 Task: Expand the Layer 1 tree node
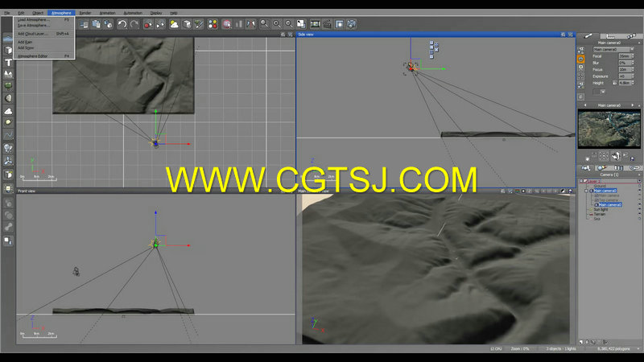(x=581, y=181)
